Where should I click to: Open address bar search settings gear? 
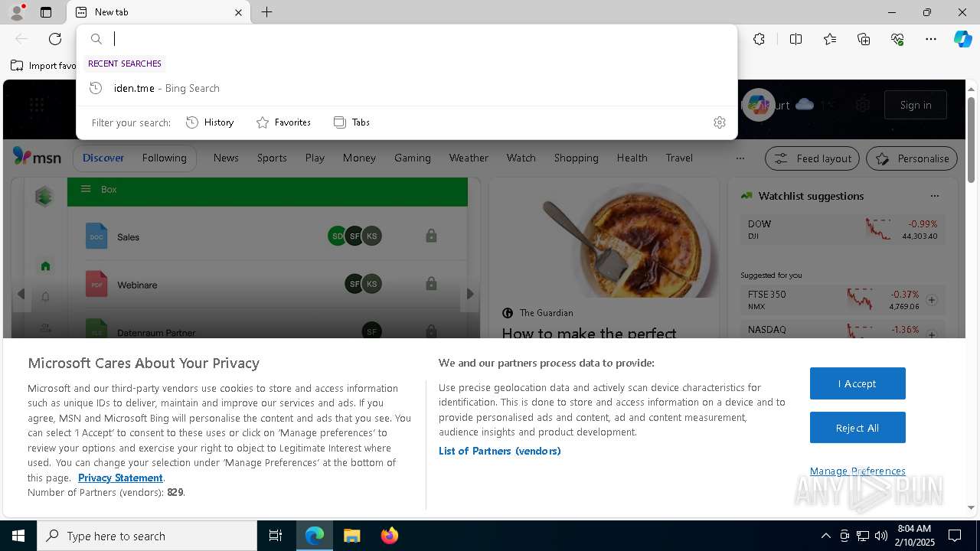719,122
